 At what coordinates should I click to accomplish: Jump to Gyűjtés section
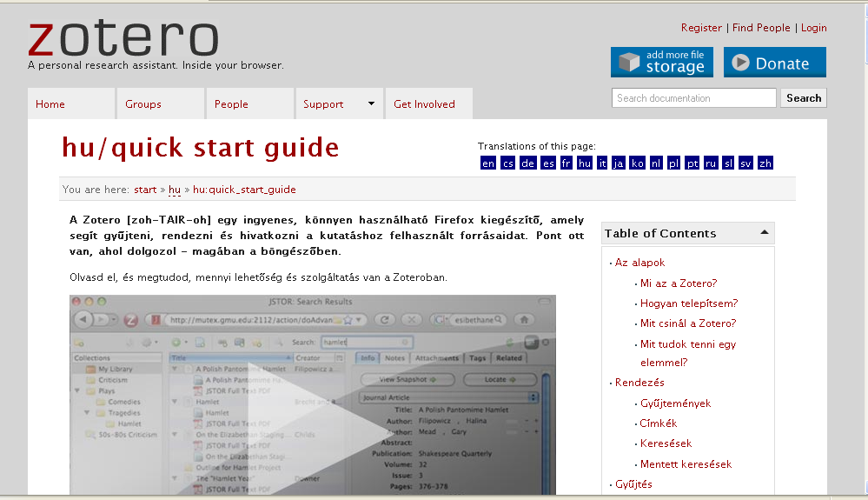point(633,484)
